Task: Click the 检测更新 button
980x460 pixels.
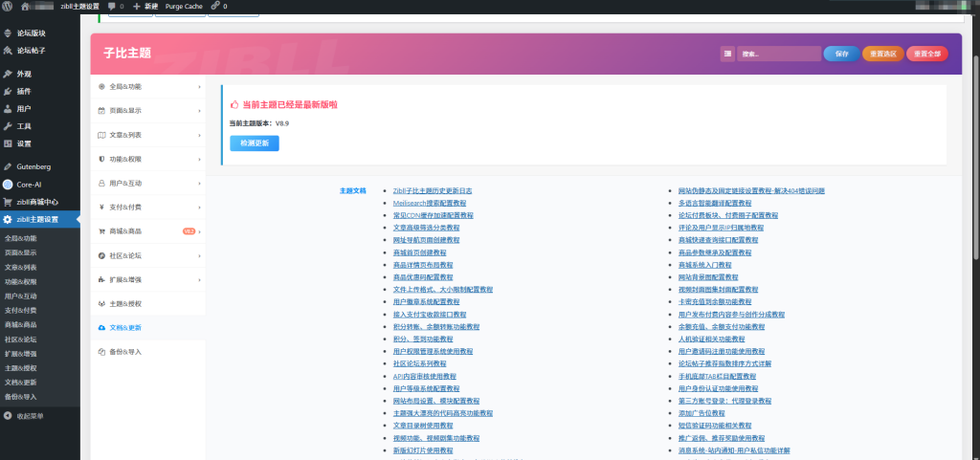Action: [x=255, y=142]
